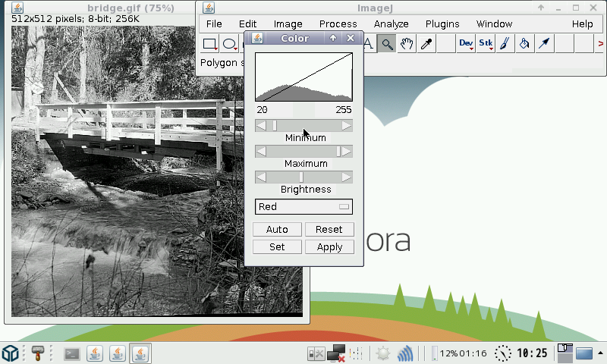Click the maximum value 255 label
Image resolution: width=607 pixels, height=364 pixels.
tap(344, 110)
